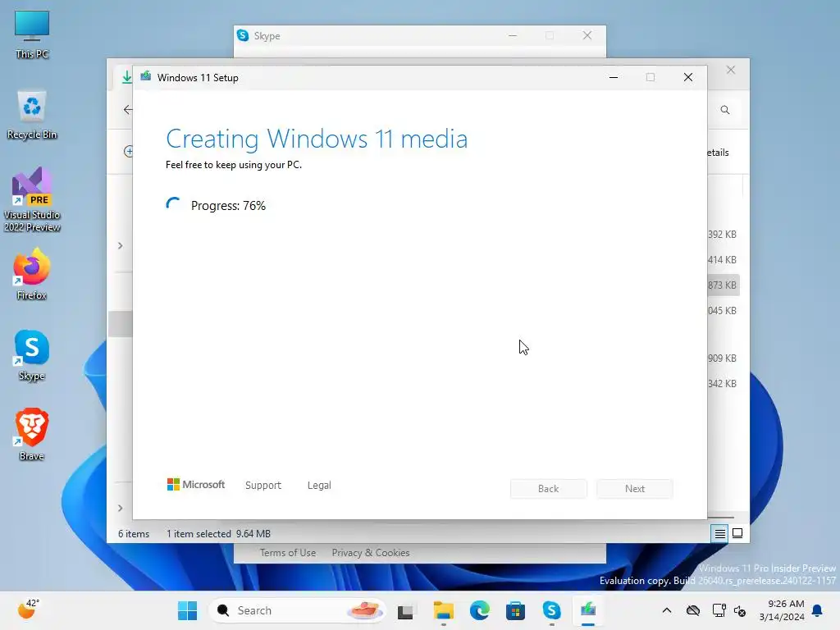Click the Back button in Setup
Image resolution: width=840 pixels, height=630 pixels.
point(549,489)
